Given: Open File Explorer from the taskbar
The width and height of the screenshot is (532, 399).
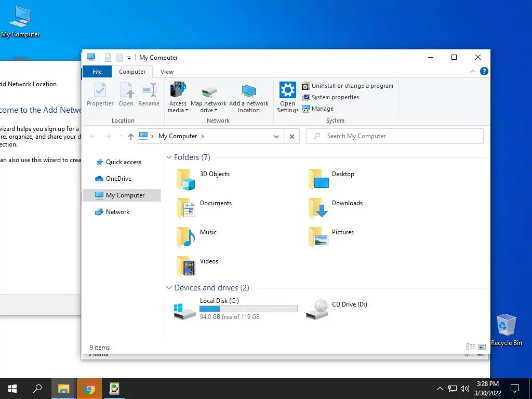Looking at the screenshot, I should pyautogui.click(x=63, y=389).
